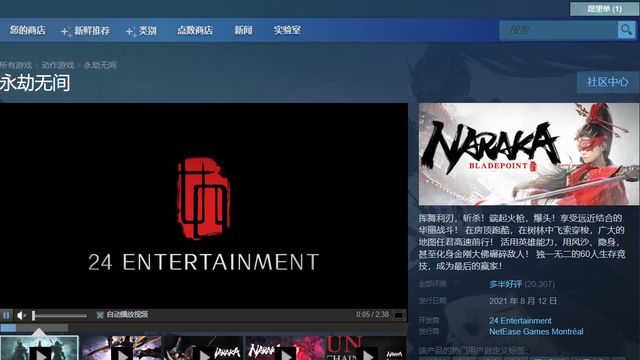
Task: Follow the 所有游戏 breadcrumb link
Action: [16, 65]
